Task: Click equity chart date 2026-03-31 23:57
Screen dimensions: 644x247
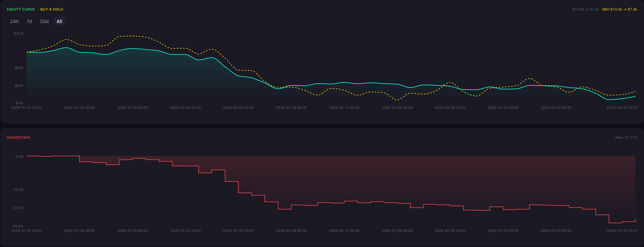Action: (622, 108)
